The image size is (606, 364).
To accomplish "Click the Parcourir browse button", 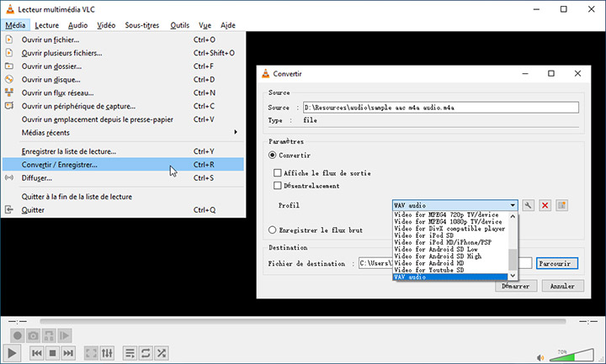I will pyautogui.click(x=557, y=263).
